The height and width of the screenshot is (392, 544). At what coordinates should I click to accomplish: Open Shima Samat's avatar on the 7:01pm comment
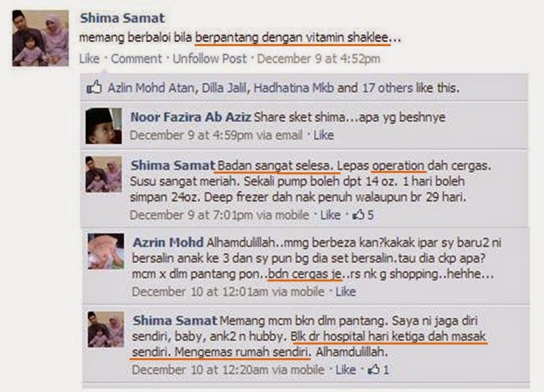pos(104,174)
